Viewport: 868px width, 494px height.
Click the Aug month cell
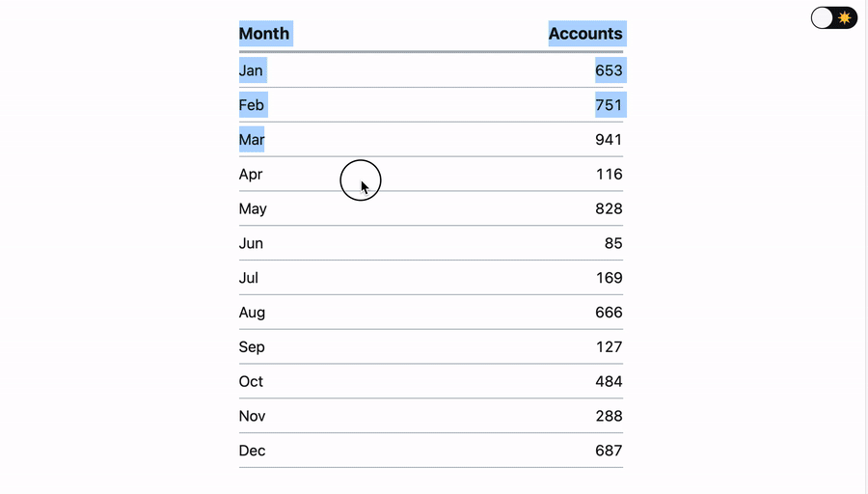pyautogui.click(x=252, y=313)
